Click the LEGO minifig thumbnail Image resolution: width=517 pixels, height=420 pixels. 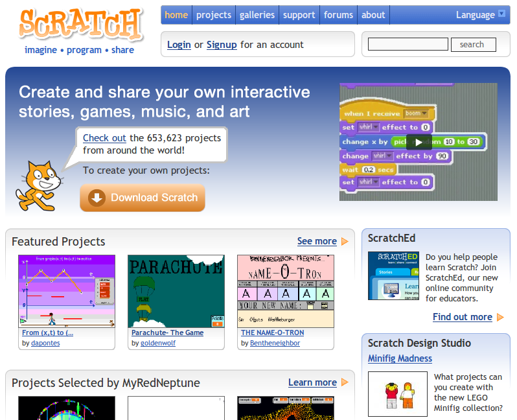point(398,394)
